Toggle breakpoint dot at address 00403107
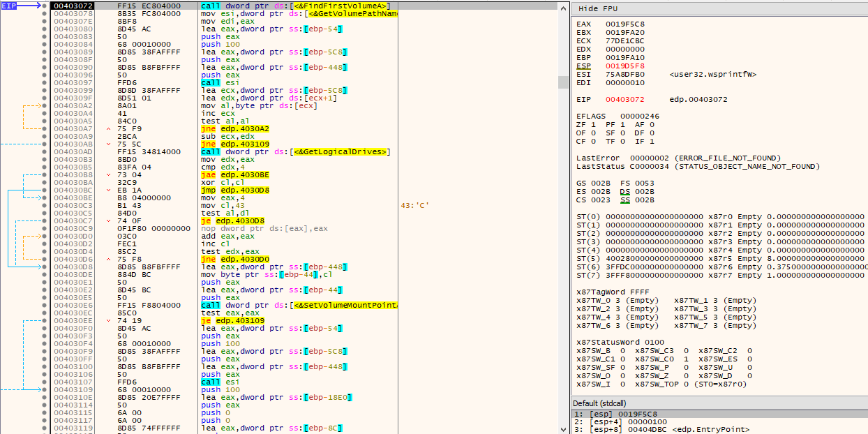This screenshot has width=868, height=434. tap(45, 382)
